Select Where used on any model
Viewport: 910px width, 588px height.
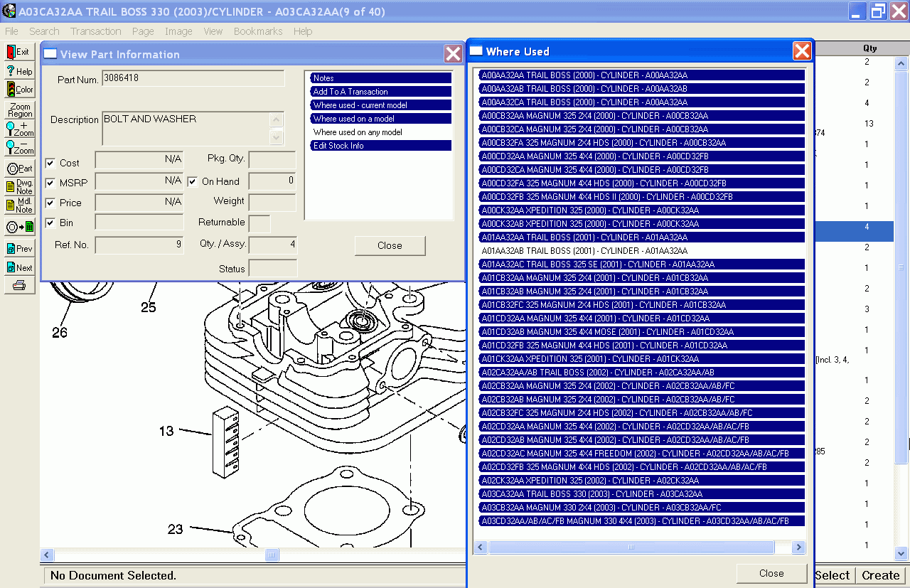381,132
